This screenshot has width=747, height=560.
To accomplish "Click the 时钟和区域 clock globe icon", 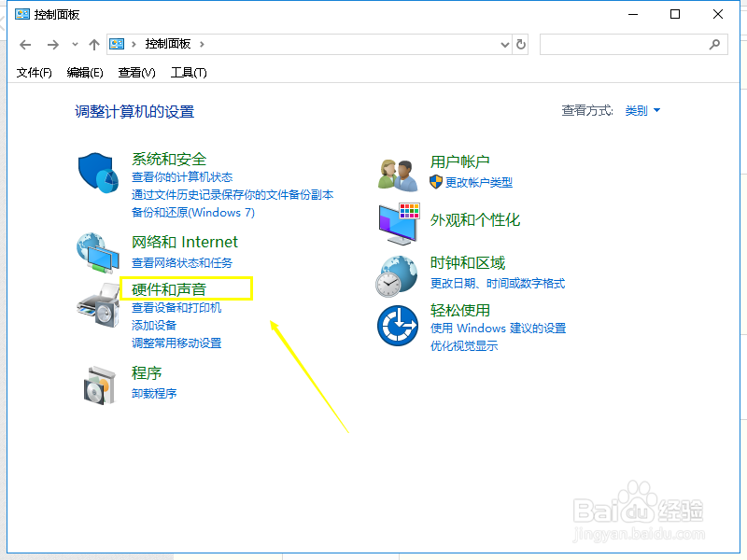I will [398, 273].
